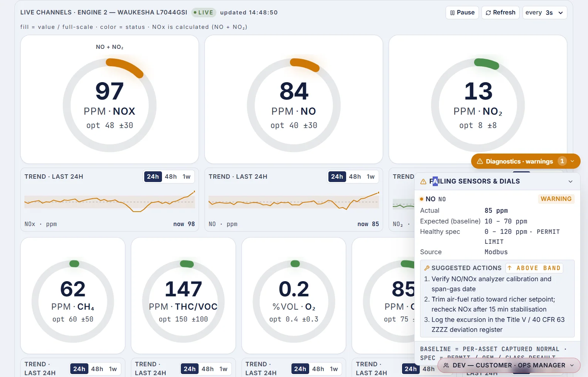This screenshot has width=588, height=377.
Task: Click Failing Sensors warning triangle icon
Action: (x=423, y=182)
